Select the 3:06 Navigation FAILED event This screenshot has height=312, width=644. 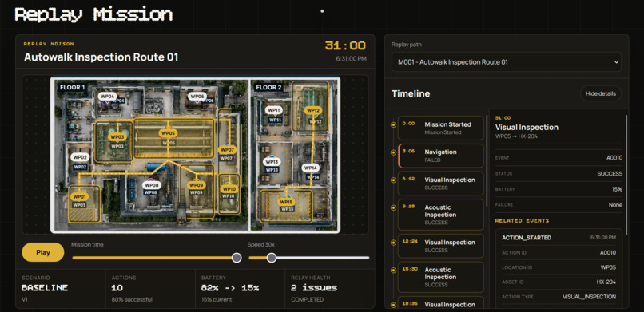(x=441, y=156)
